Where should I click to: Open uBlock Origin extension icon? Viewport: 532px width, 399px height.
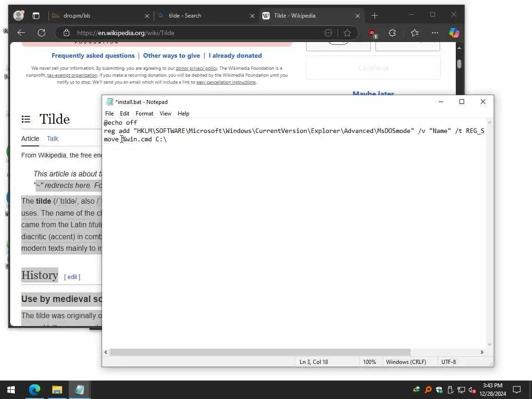[x=373, y=33]
